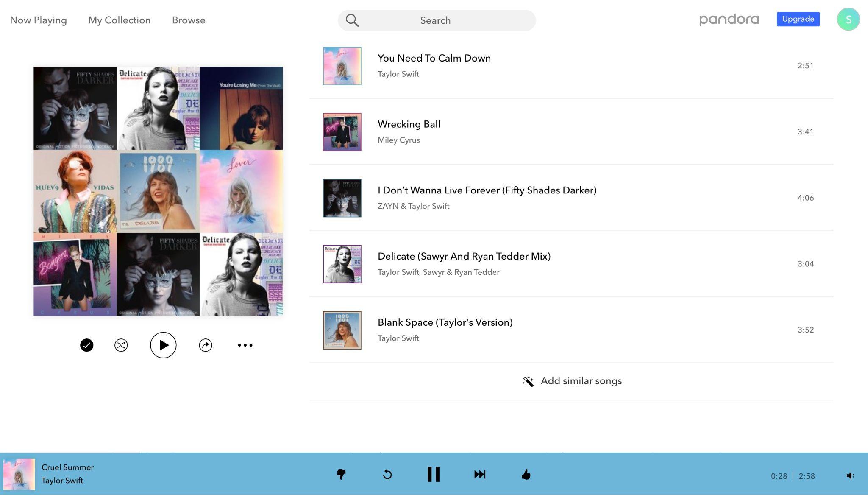This screenshot has height=495, width=868.
Task: Click the elapsed time 0:28
Action: [779, 476]
